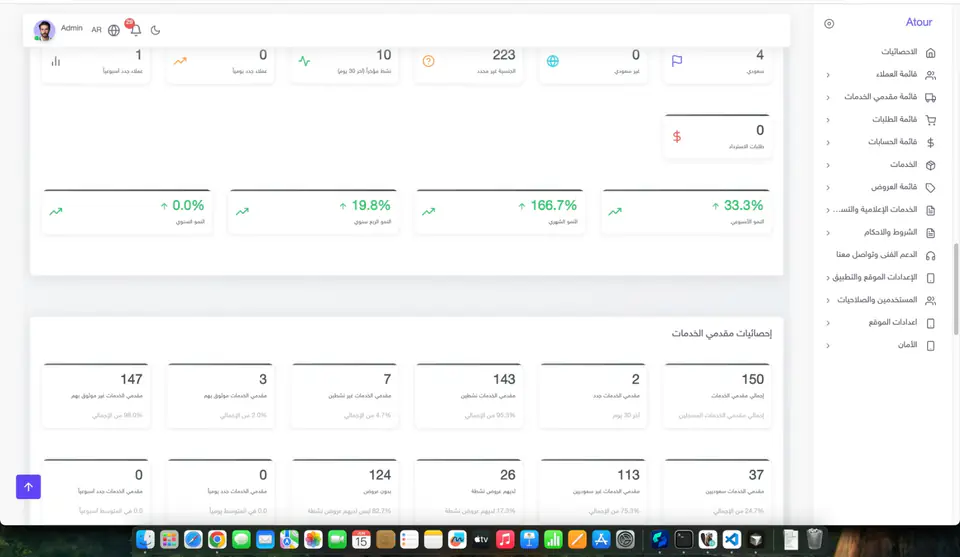Screen dimensions: 960x557
Task: Open Terminal from the Dock
Action: pos(683,539)
